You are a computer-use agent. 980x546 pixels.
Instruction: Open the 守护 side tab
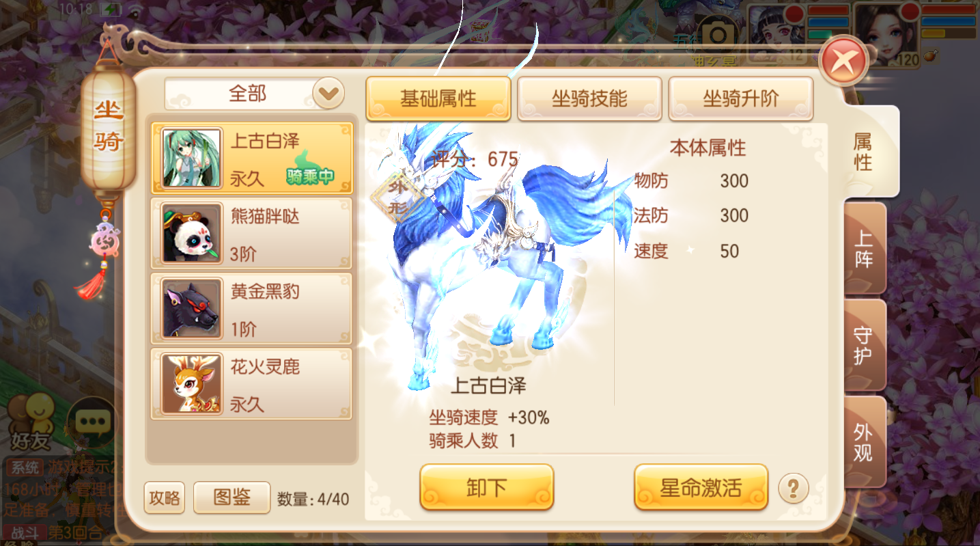(x=864, y=346)
